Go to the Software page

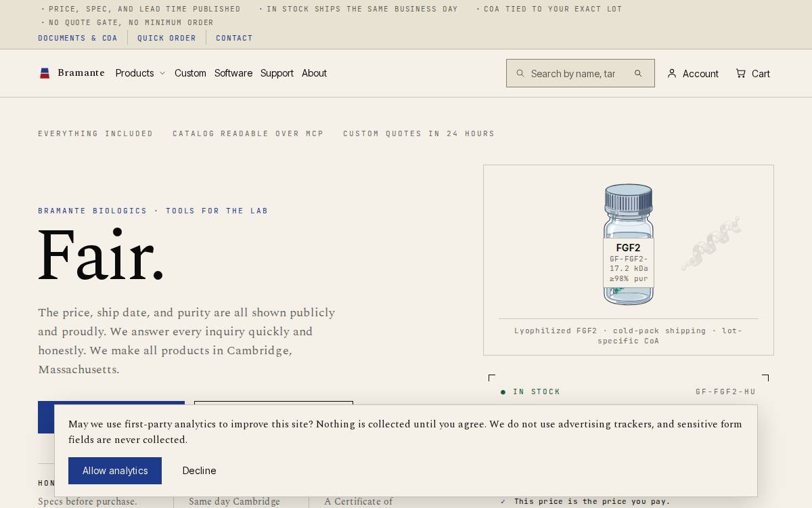click(x=233, y=73)
